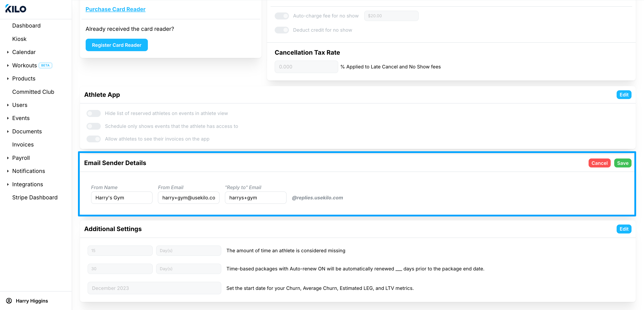Click the From Name input field
644x310 pixels.
pyautogui.click(x=122, y=198)
